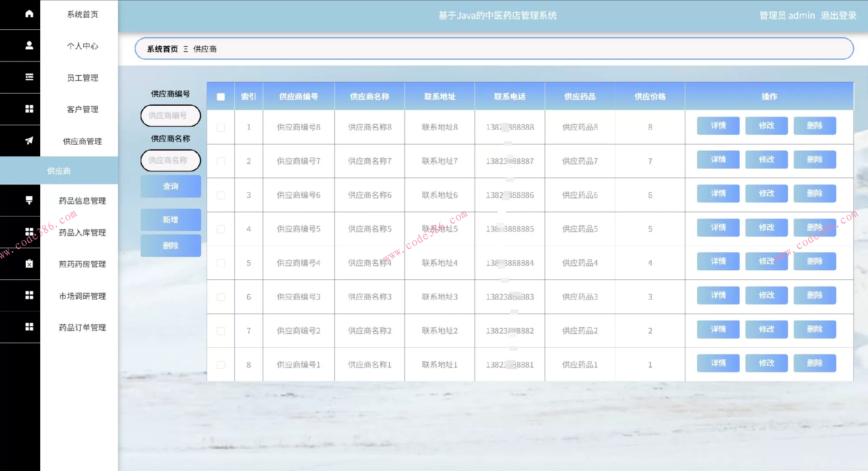
Task: Click the paper plane icon for 供应商管理
Action: pos(29,141)
